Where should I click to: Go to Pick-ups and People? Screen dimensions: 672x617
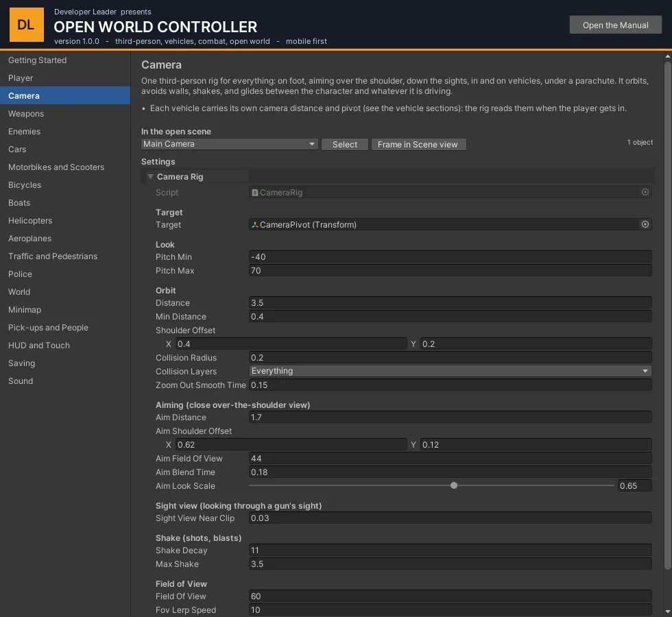65,328
